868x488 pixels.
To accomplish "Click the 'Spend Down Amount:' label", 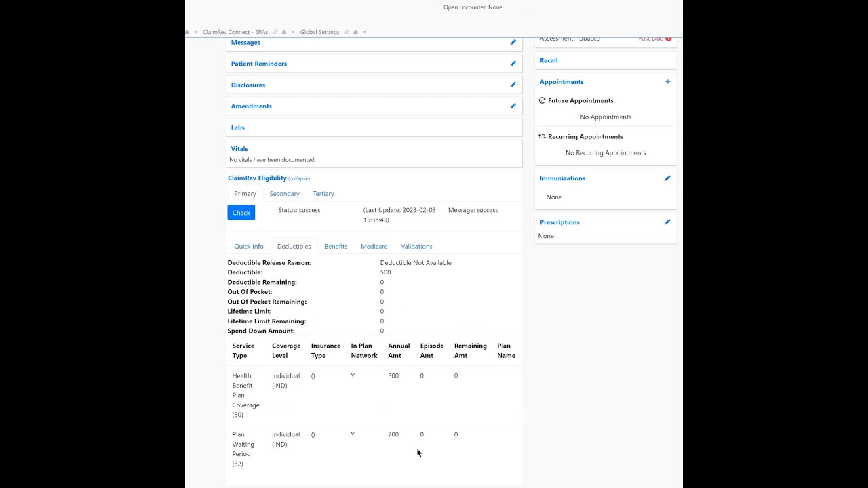I will [261, 331].
